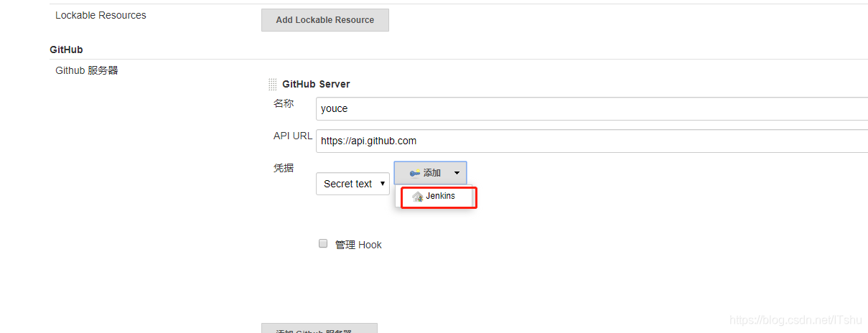
Task: Click the 添加 Github 服务器 button
Action: click(x=319, y=329)
